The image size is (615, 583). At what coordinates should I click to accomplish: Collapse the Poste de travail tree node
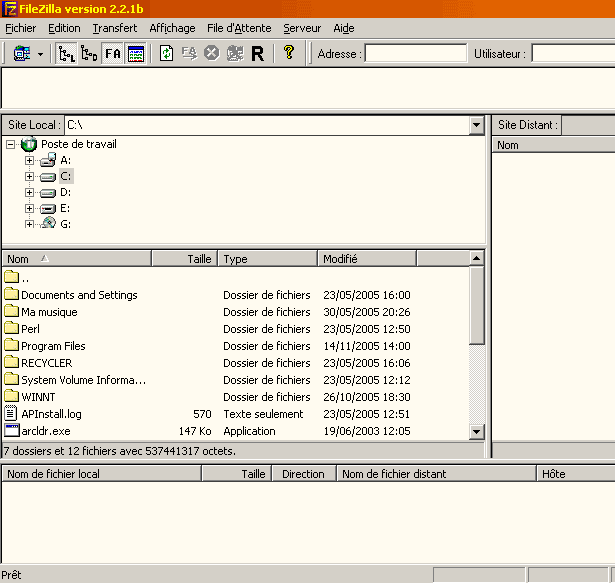point(11,145)
